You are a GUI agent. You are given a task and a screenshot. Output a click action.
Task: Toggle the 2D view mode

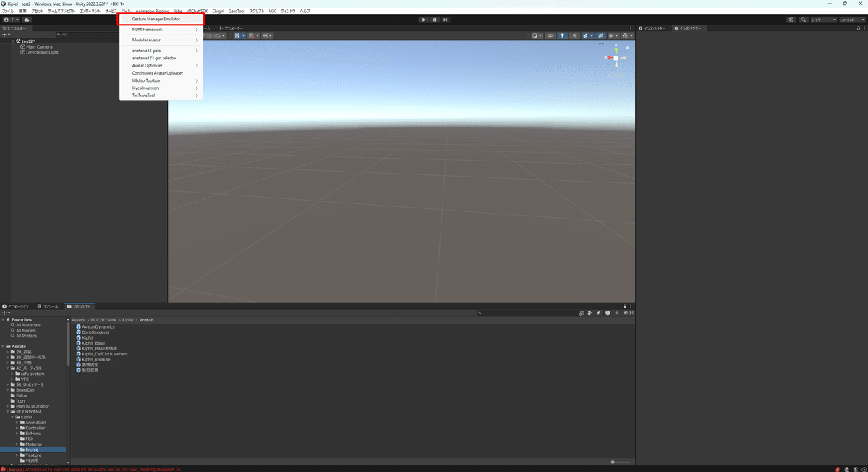550,35
